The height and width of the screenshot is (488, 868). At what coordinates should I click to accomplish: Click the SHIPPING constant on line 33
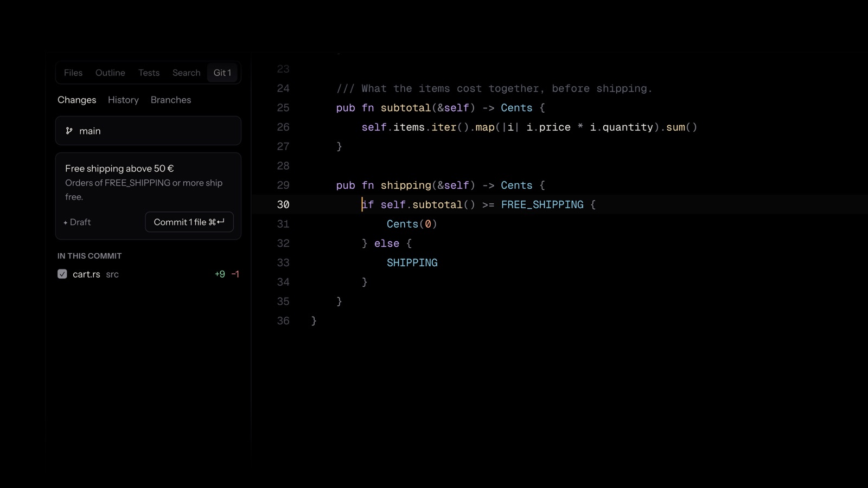pos(412,262)
